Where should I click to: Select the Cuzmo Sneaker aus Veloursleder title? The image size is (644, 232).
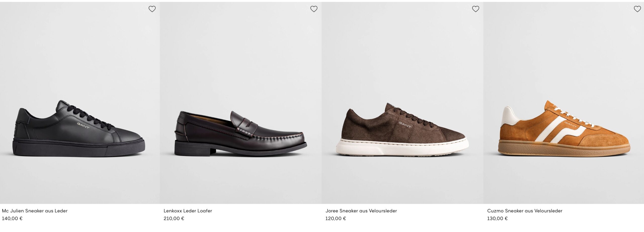tap(525, 211)
